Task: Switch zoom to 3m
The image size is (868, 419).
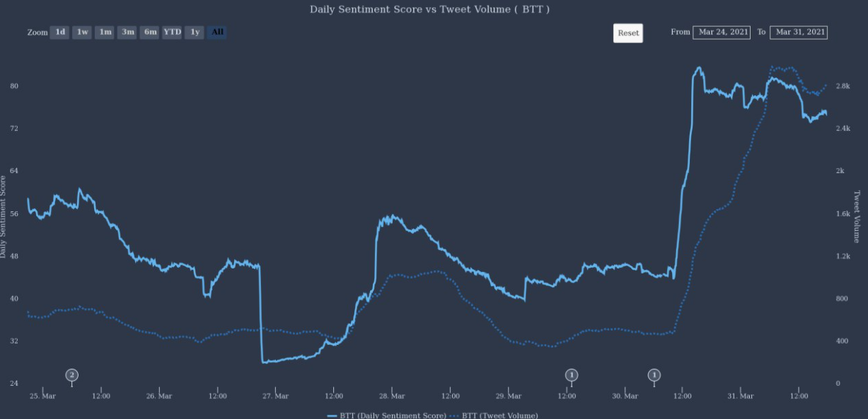Action: [x=127, y=33]
